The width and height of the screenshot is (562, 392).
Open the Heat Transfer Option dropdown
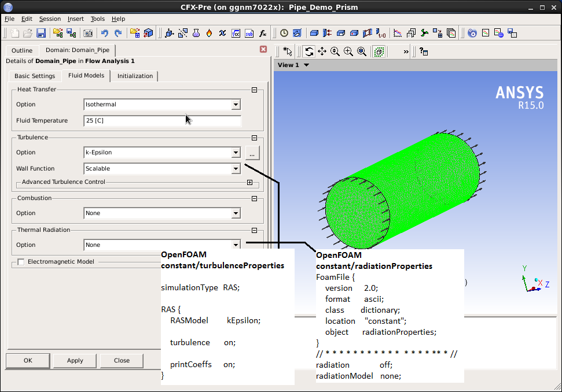[236, 105]
